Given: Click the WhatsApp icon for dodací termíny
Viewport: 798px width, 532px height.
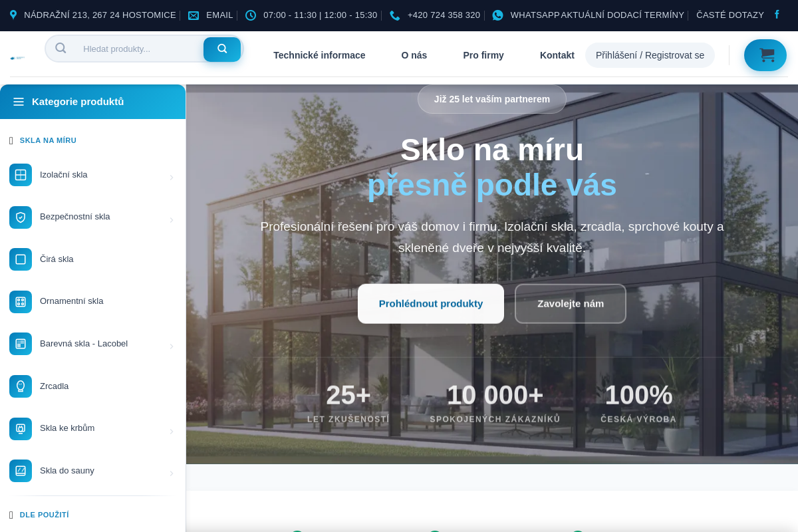Looking at the screenshot, I should (497, 15).
